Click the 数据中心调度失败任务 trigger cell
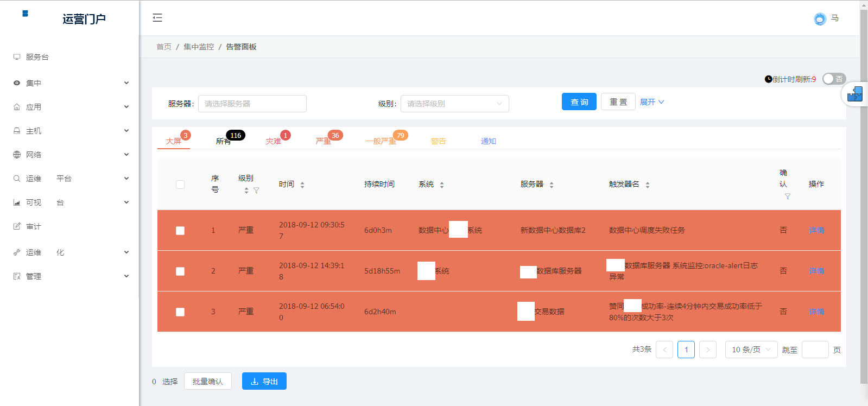Viewport: 868px width, 406px height. (x=647, y=230)
